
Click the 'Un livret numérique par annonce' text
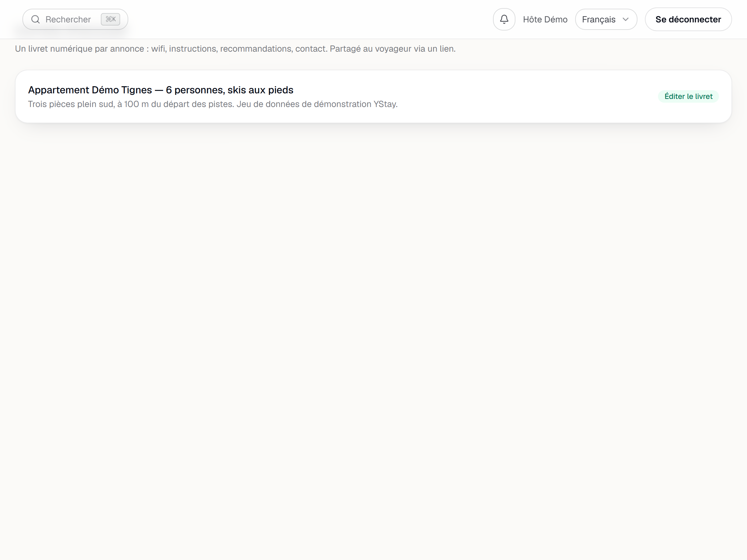[235, 49]
